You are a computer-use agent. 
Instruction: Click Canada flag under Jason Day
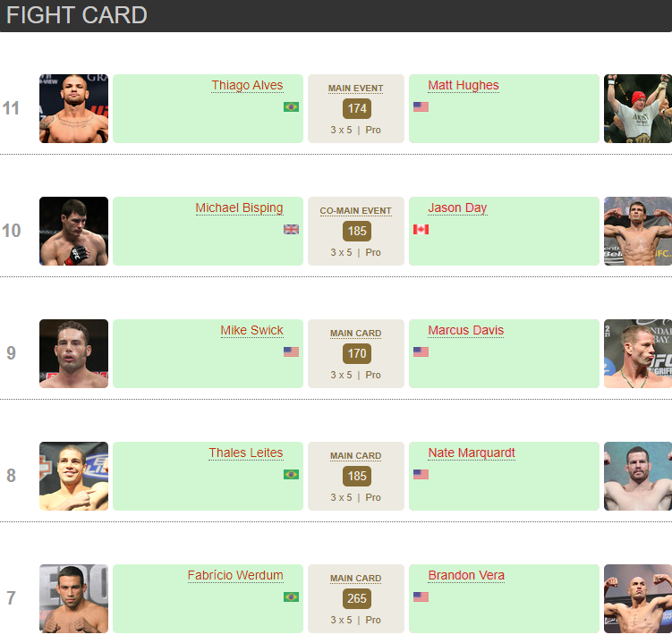(421, 229)
